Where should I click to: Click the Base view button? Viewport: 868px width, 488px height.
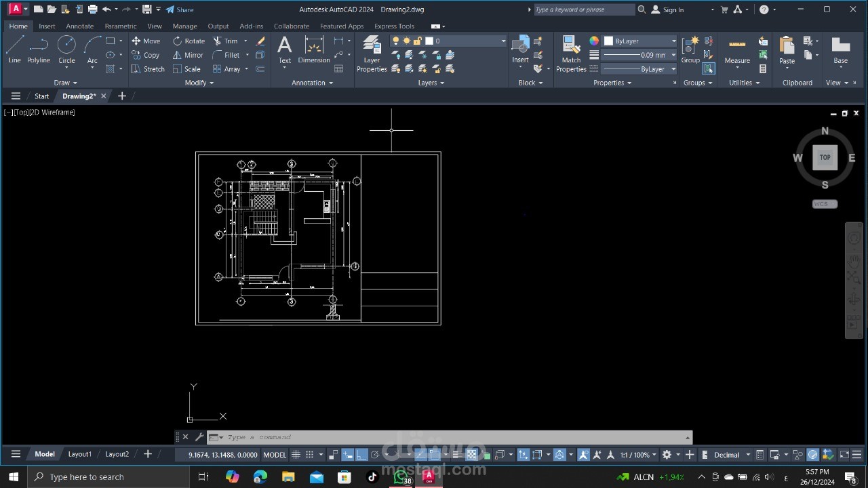841,50
